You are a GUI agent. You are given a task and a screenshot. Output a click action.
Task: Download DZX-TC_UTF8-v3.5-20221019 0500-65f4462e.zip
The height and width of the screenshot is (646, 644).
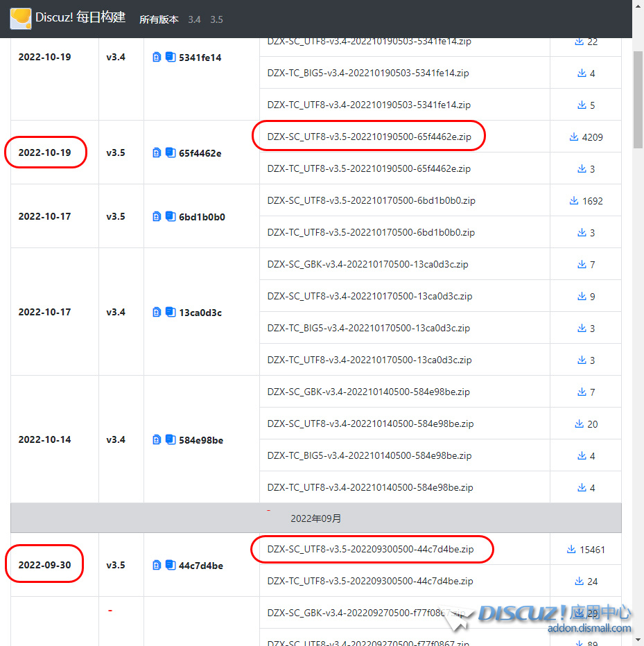tap(369, 168)
